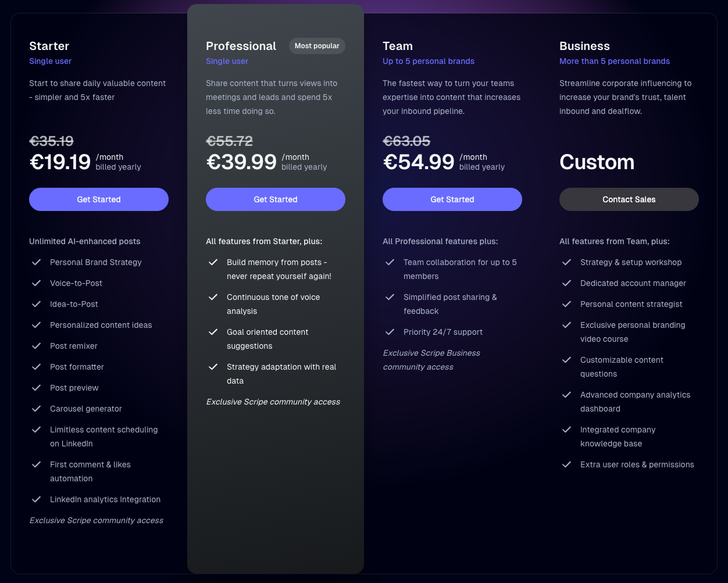Select the Business plan heading

[x=584, y=46]
